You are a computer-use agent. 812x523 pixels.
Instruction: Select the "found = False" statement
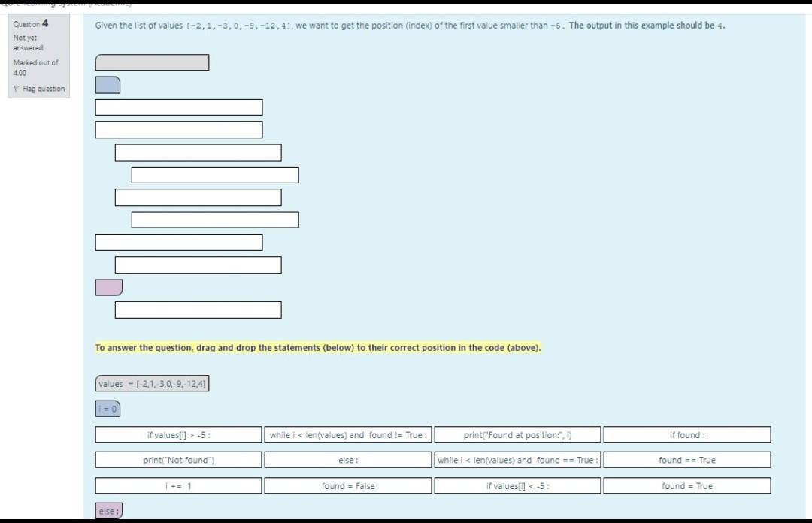pos(347,485)
